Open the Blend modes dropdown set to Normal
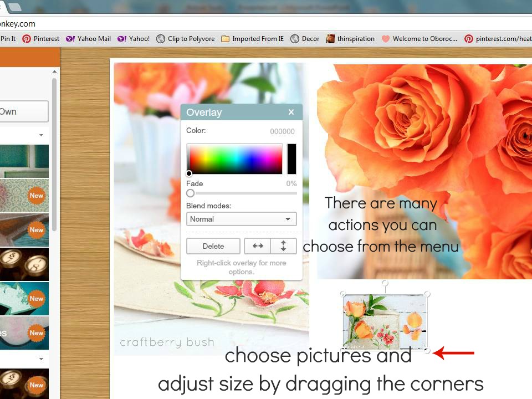The height and width of the screenshot is (399, 532). 241,219
